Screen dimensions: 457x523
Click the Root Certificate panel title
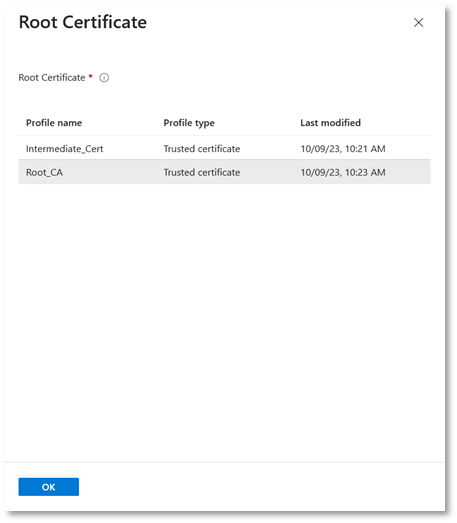(x=83, y=22)
